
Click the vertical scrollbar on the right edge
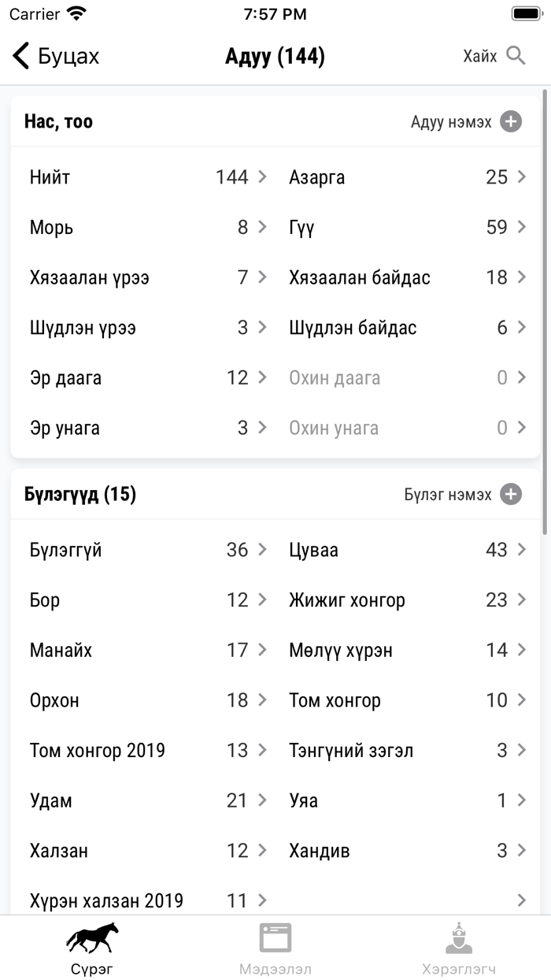pos(546,315)
